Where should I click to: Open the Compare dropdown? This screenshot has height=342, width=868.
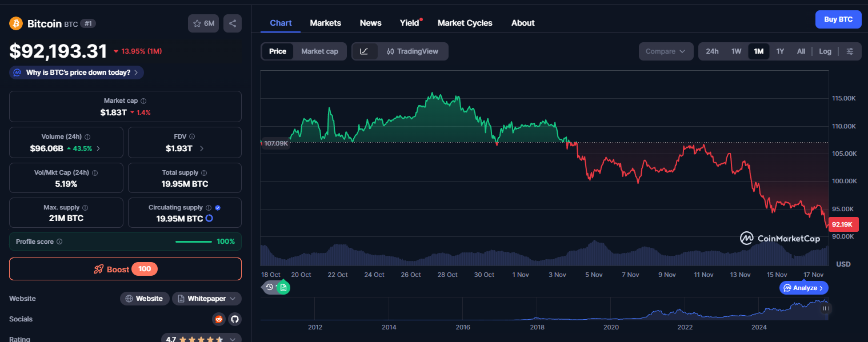pyautogui.click(x=665, y=51)
